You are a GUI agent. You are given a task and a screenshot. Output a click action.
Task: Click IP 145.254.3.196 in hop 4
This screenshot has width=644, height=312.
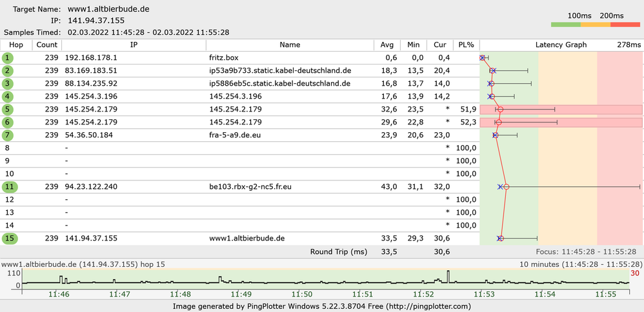tap(91, 97)
